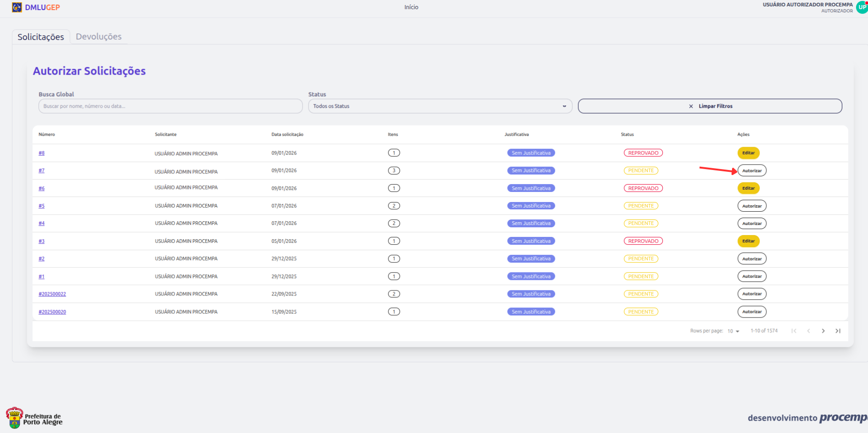868x433 pixels.
Task: Click the Prefeitura de Porto Alegre logo
Action: click(x=34, y=417)
